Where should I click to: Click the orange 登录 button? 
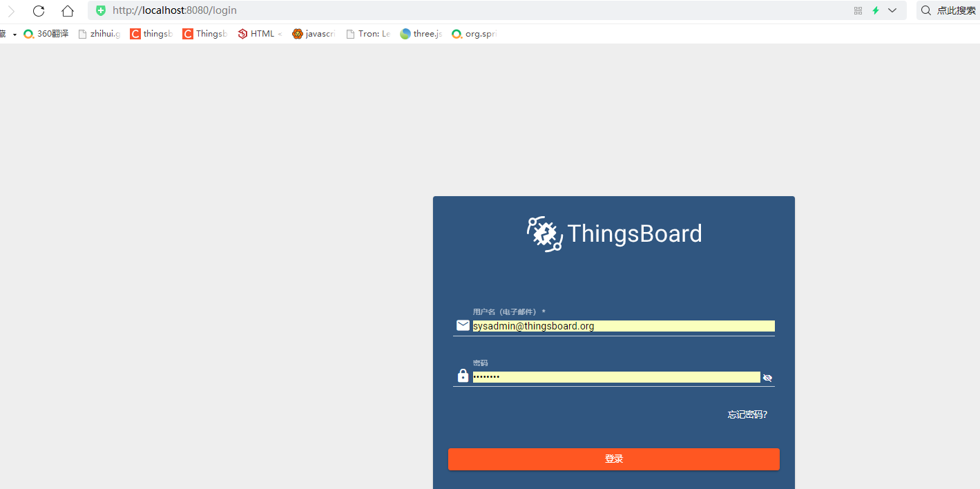click(614, 459)
